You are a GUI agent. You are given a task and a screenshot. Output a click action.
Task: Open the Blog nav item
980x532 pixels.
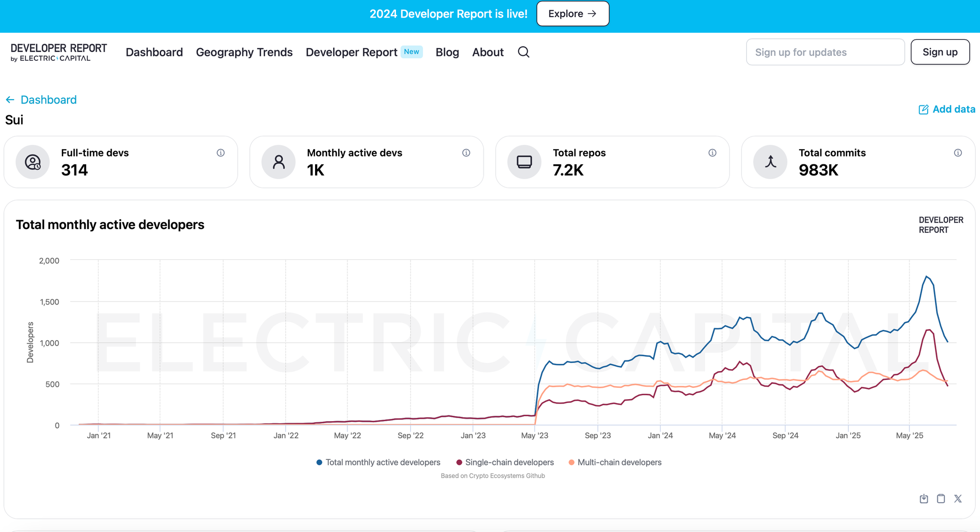point(447,52)
